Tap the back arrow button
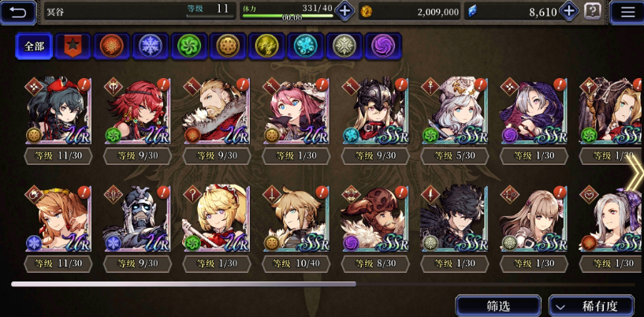 pos(18,12)
